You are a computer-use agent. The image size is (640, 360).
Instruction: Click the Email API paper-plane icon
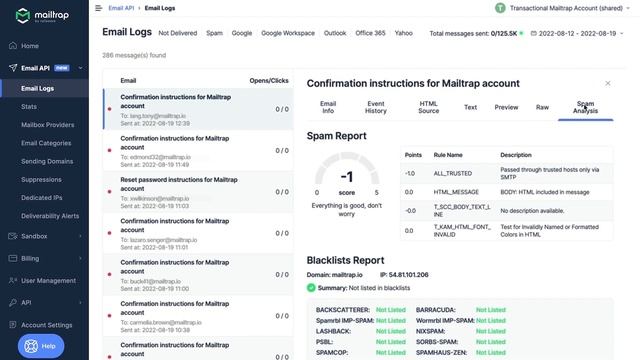tap(13, 68)
